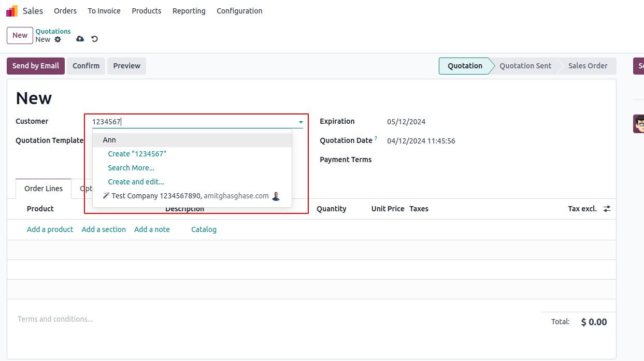Viewport: 644px width, 361px height.
Task: Save the record manually with the cloud icon
Action: 80,39
